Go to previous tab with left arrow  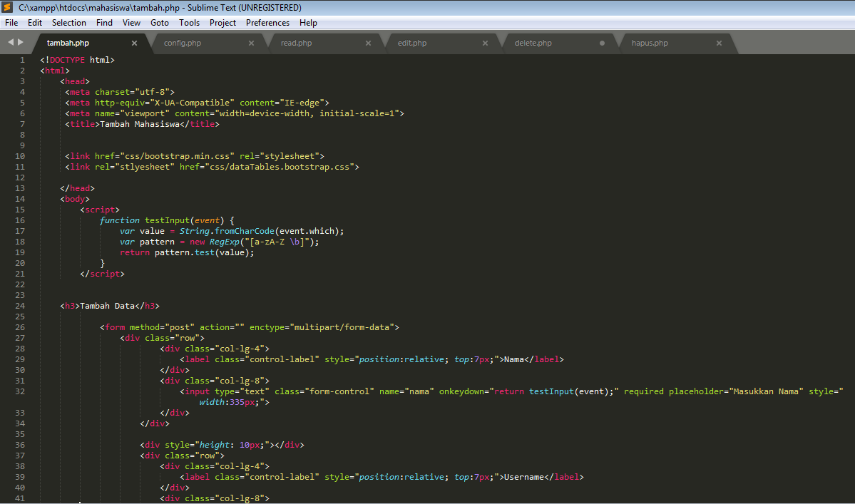11,42
